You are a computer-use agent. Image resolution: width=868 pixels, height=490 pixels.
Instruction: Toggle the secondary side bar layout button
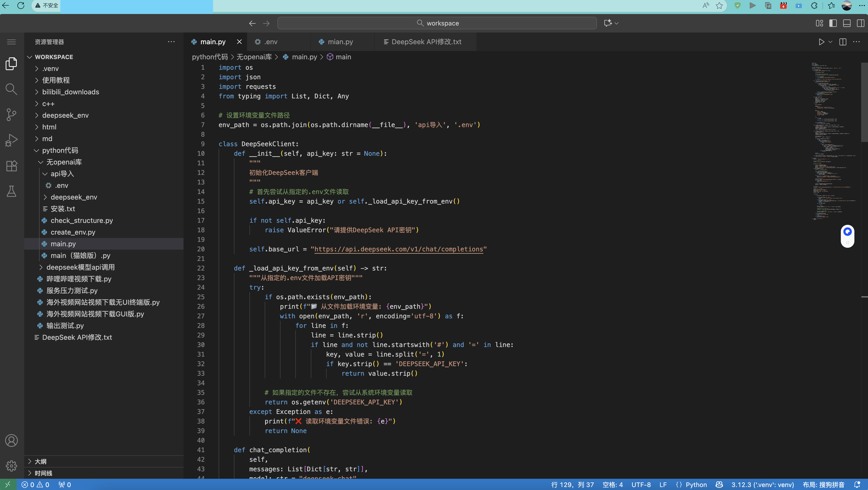860,23
